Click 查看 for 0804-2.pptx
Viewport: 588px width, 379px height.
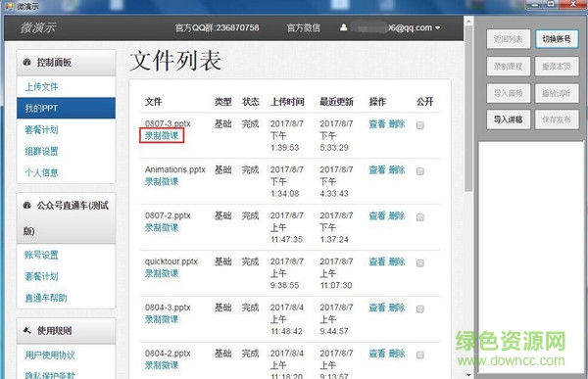point(377,354)
